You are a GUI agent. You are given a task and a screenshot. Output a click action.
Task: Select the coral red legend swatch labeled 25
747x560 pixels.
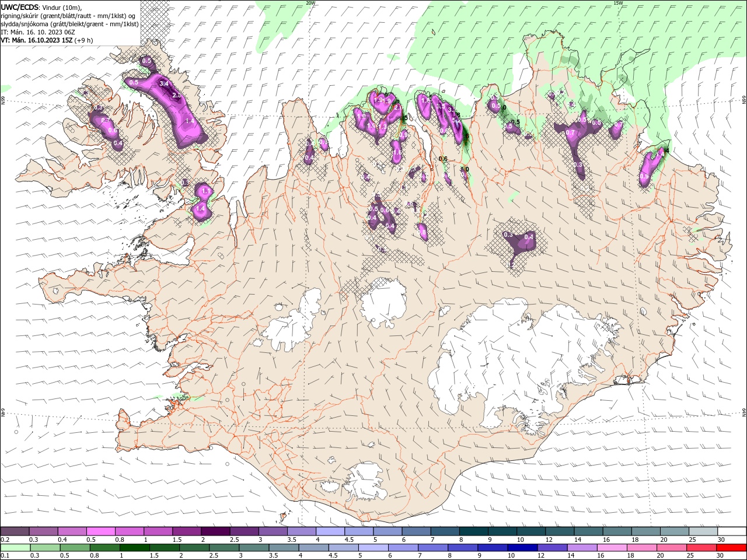pos(702,548)
